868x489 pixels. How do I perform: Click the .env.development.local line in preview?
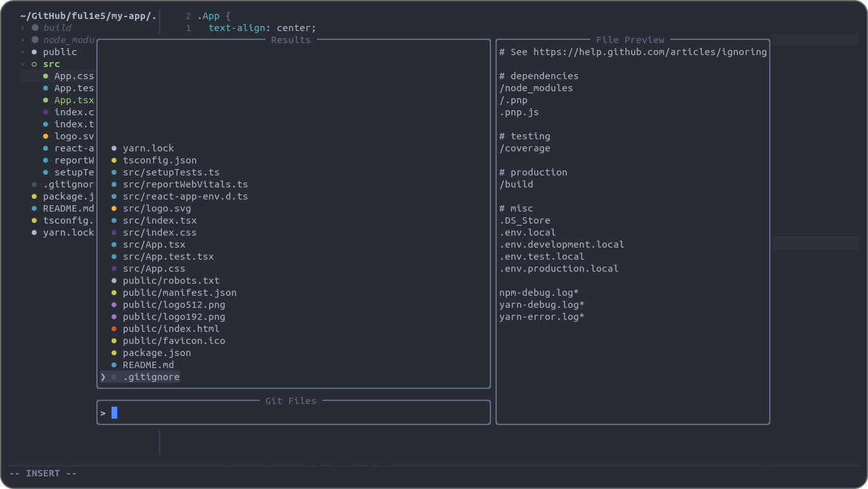tap(561, 244)
